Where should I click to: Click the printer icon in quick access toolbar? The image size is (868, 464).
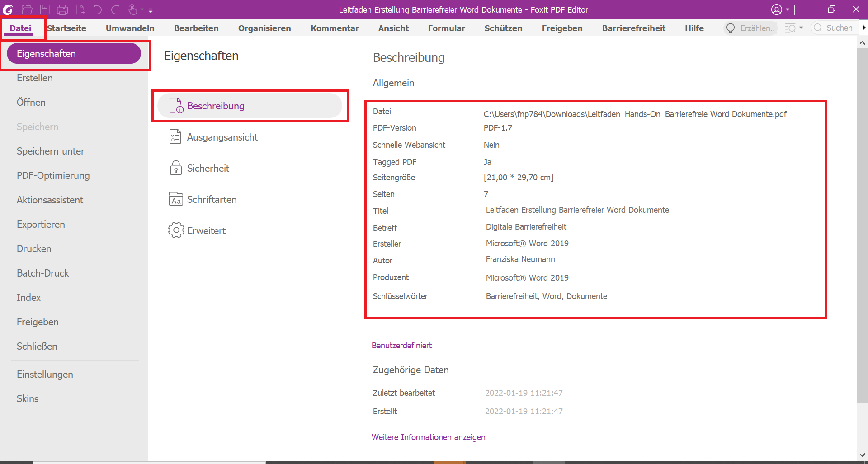[x=62, y=9]
